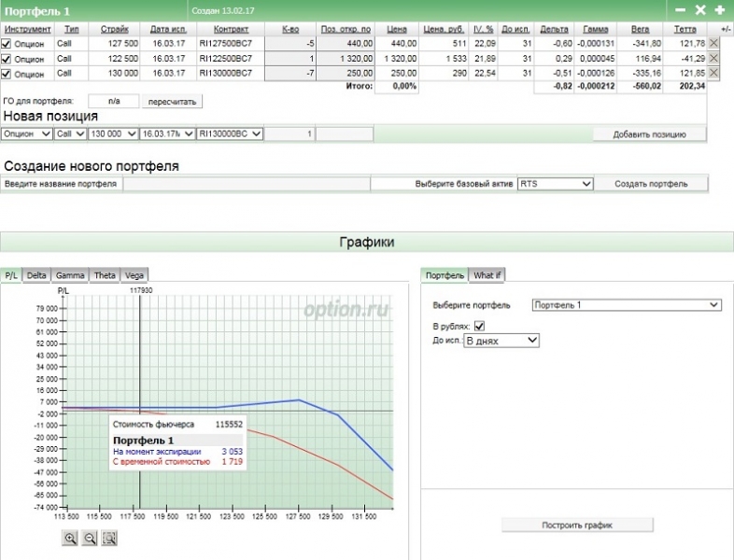Click the new portfolio name input field
The height and width of the screenshot is (560, 734).
point(247,184)
